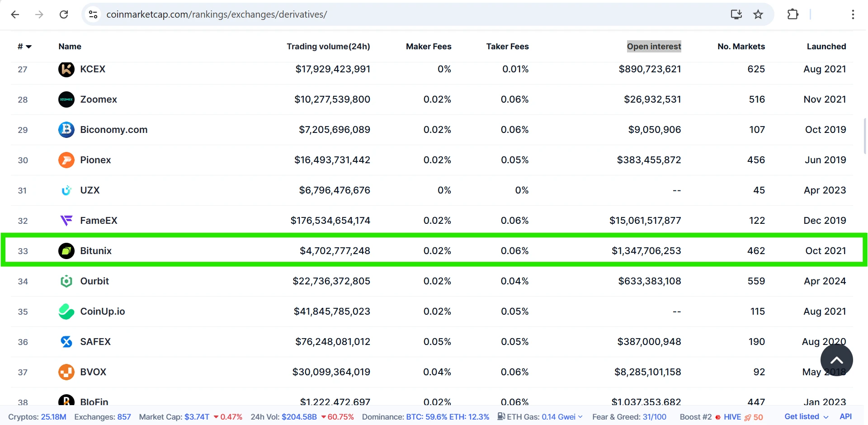The height and width of the screenshot is (425, 868).
Task: Open the browser extensions puzzle icon
Action: tap(793, 14)
